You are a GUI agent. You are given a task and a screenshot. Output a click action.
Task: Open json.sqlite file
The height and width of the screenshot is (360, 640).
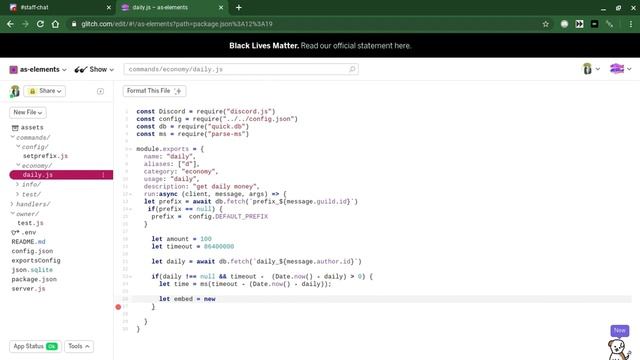coord(32,270)
